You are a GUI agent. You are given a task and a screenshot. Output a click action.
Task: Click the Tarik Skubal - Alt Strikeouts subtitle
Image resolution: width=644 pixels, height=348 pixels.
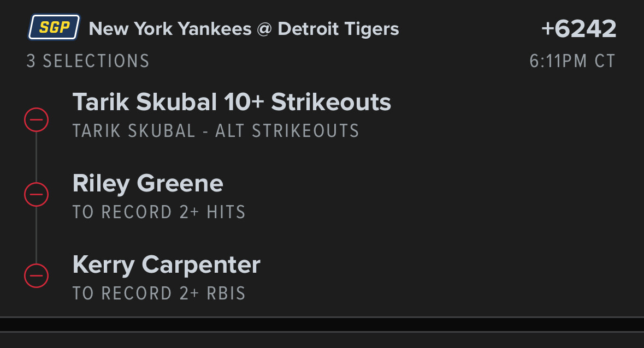[216, 131]
